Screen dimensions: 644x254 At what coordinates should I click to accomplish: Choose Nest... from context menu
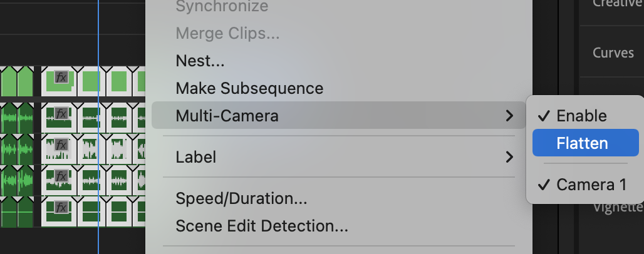[200, 61]
